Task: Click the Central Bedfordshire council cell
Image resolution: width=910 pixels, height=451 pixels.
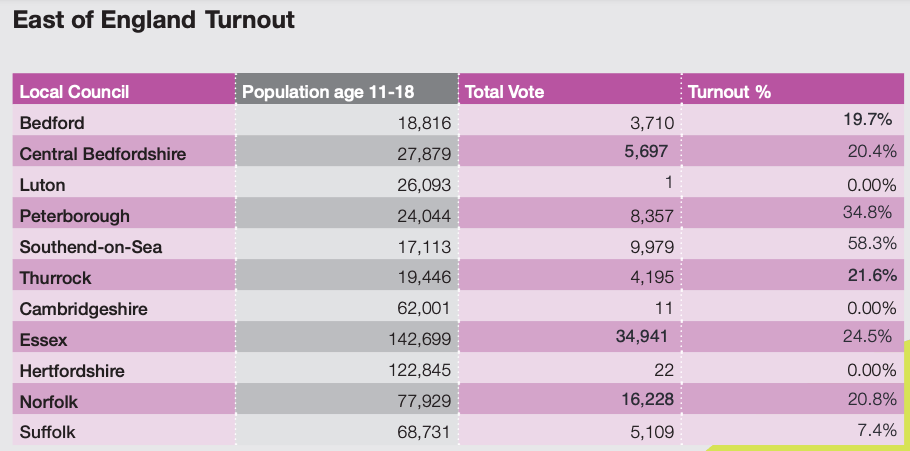Action: click(103, 154)
